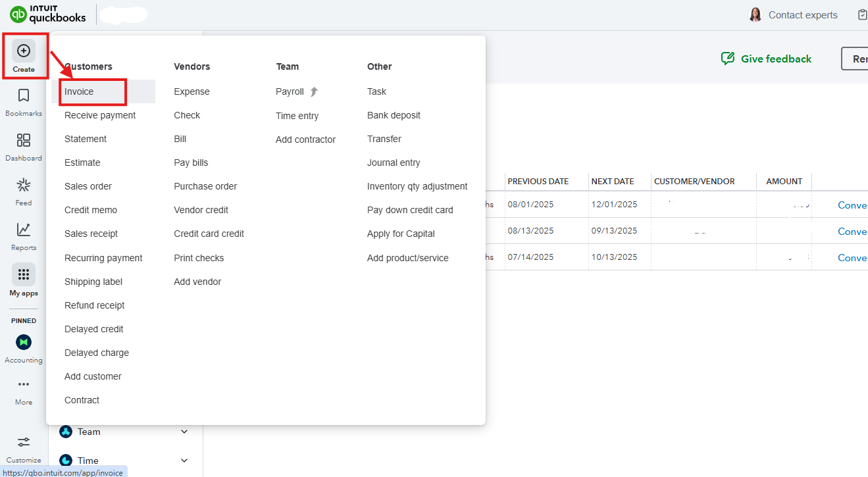Click the QuickBooks logo
Screen dimensions: 868x477
click(48, 14)
